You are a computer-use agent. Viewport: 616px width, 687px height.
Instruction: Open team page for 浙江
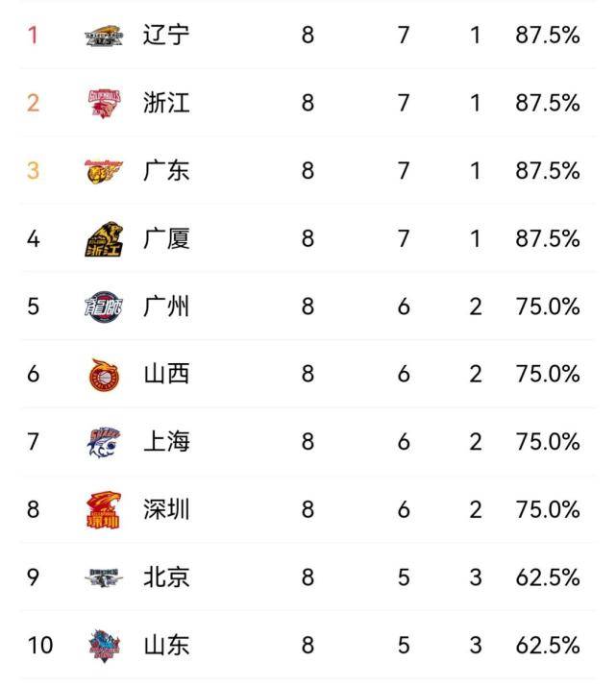(x=166, y=103)
